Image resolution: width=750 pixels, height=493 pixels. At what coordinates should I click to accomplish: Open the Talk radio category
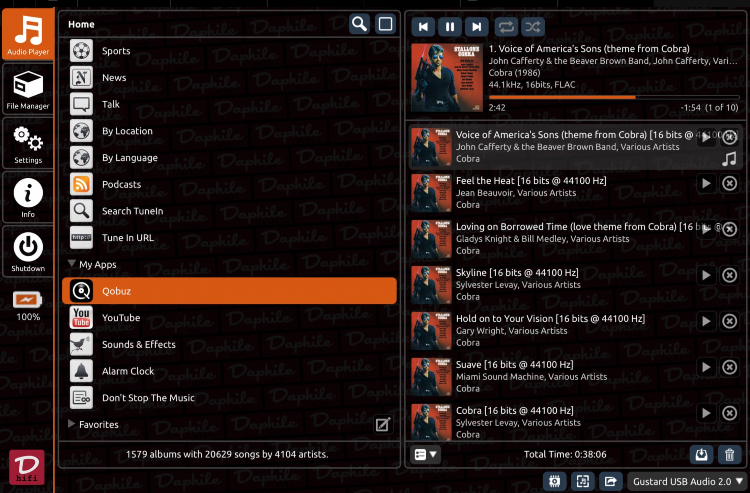pos(229,104)
